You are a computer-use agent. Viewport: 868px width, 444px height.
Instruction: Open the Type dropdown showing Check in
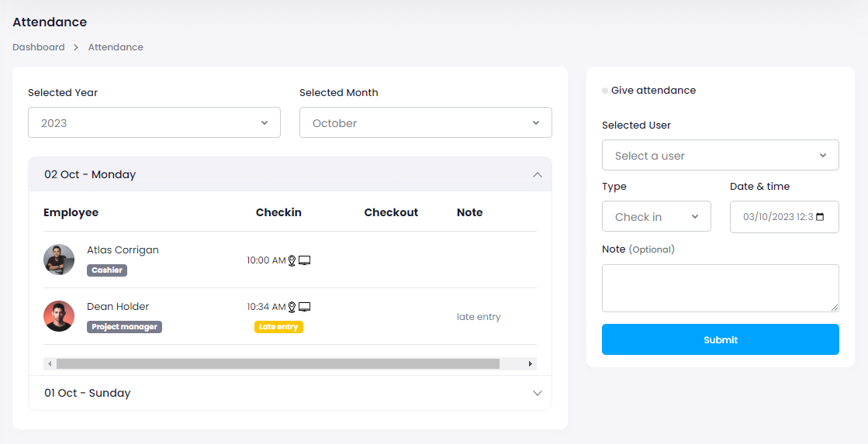[656, 216]
